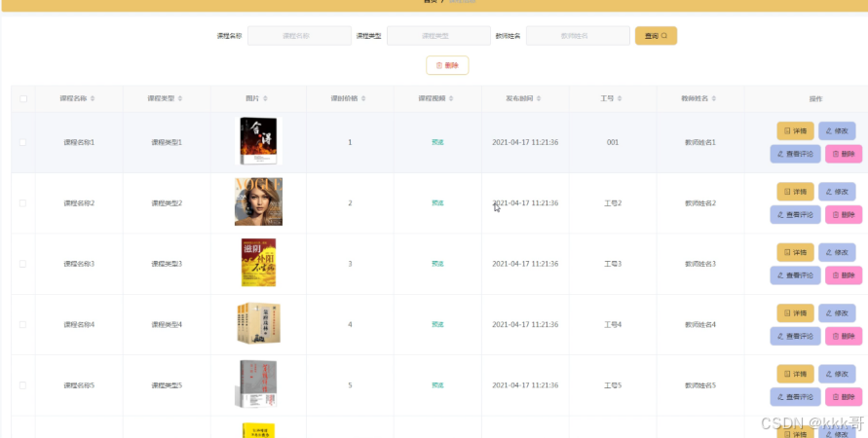868x438 pixels.
Task: Focus the 课程名称 search input
Action: pyautogui.click(x=299, y=36)
